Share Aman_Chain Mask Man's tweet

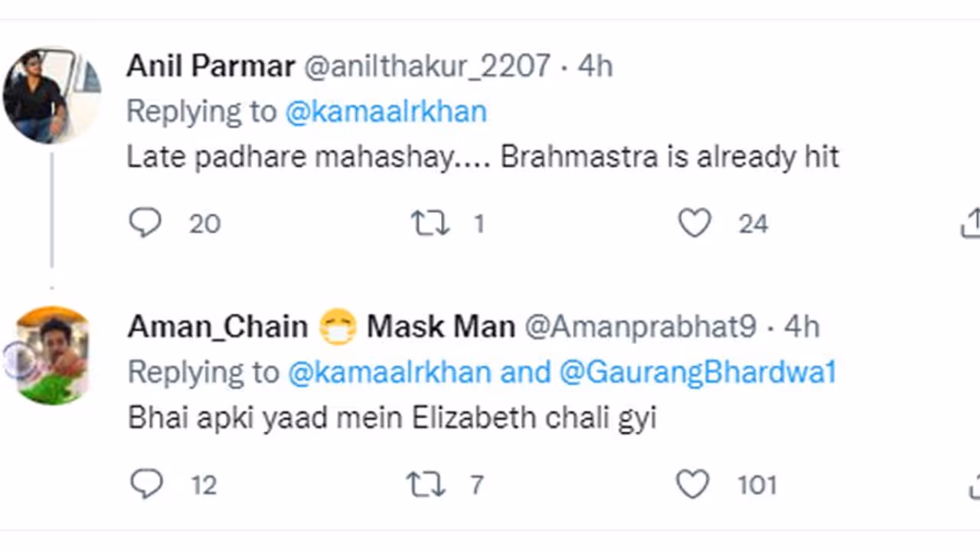coord(974,486)
